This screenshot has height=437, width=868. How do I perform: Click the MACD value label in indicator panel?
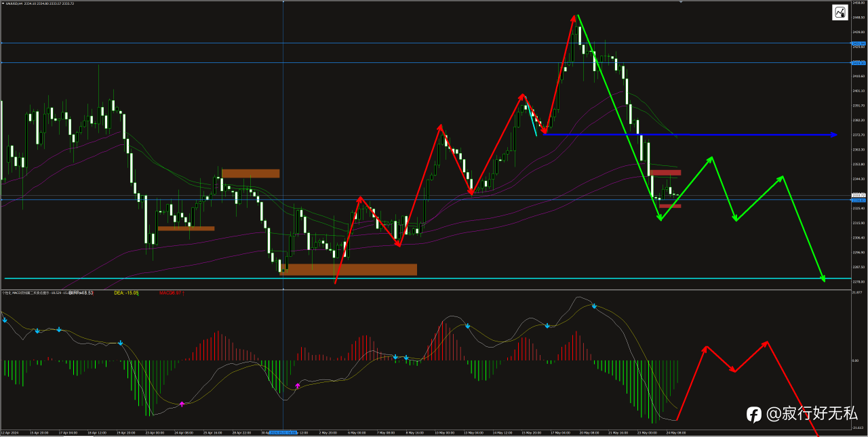click(172, 293)
